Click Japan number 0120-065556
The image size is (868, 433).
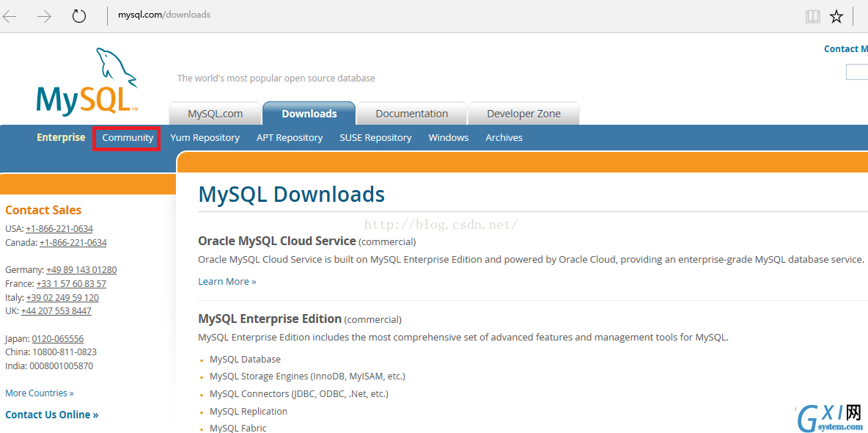58,339
